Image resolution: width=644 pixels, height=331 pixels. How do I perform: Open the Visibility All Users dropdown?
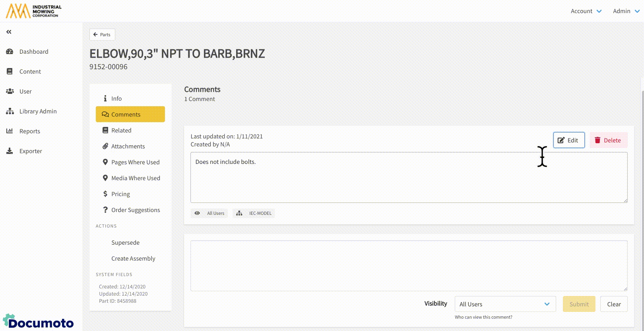pos(505,304)
